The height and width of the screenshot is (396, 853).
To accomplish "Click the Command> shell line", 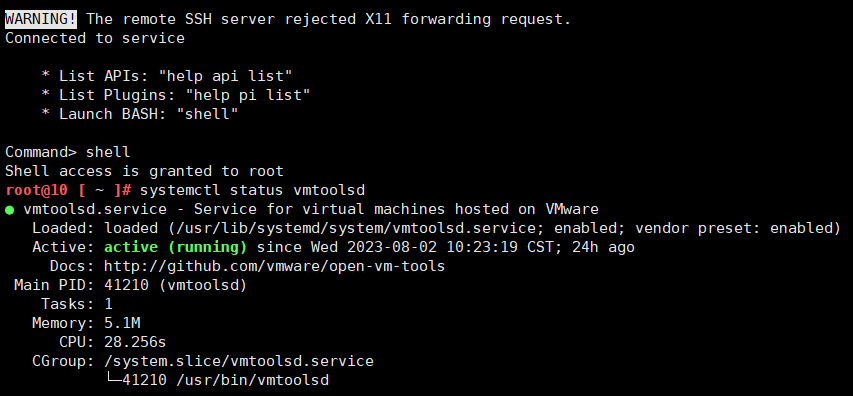I will (x=67, y=152).
